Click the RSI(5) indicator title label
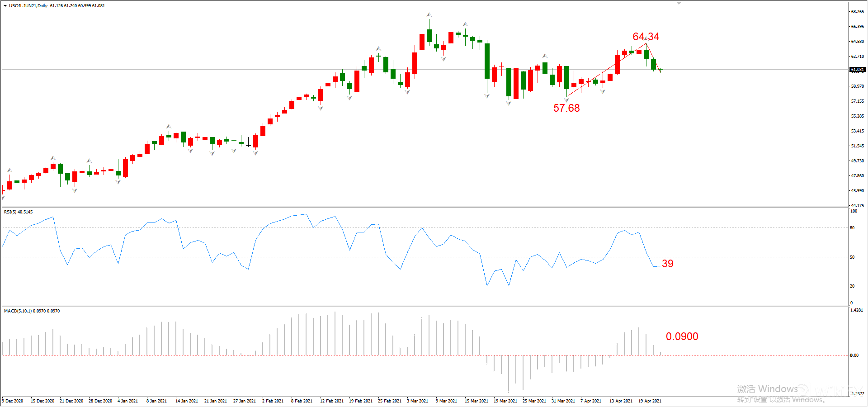868x407 pixels. [18, 212]
